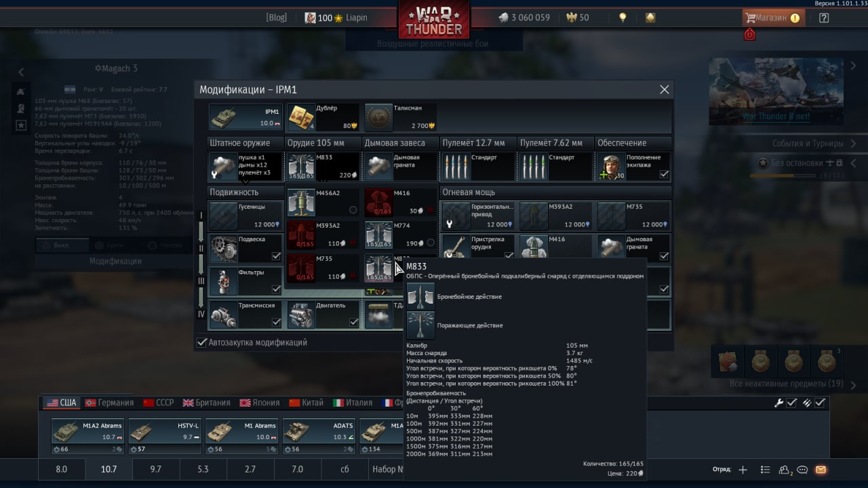Close the Модификации – IPM1 window
This screenshot has height=488, width=868.
[665, 89]
